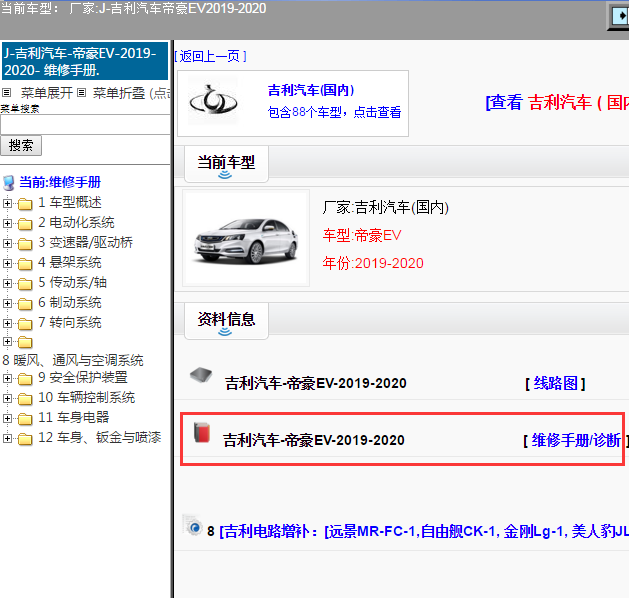
Task: Click the 菜单展开 text
Action: coord(47,93)
